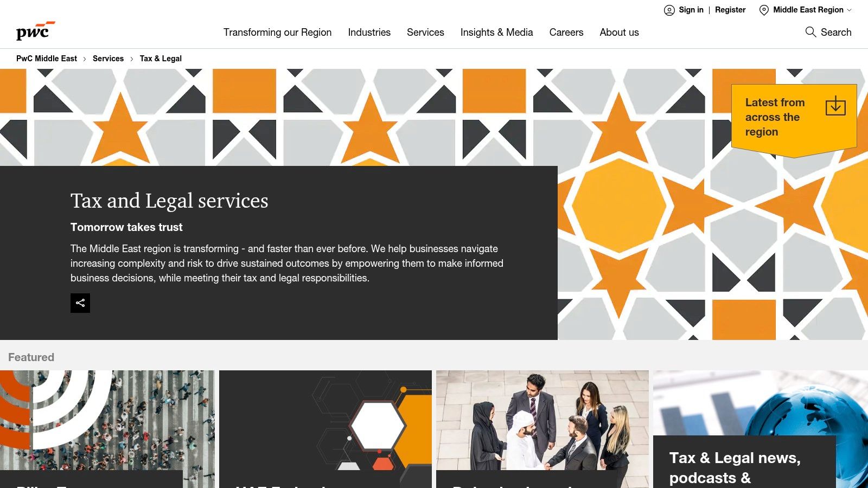Click the location pin icon
Viewport: 868px width, 488px height.
coord(764,10)
